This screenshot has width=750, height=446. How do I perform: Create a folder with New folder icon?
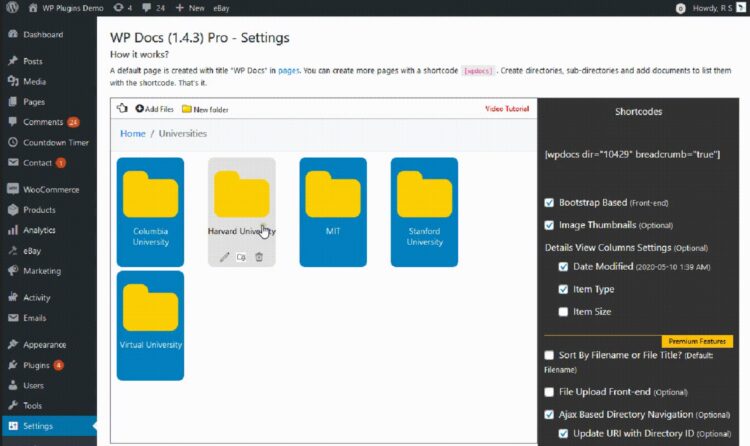pos(187,108)
